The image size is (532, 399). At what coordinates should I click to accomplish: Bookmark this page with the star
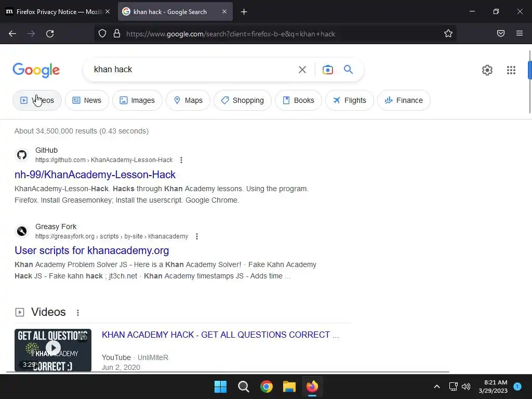point(448,34)
